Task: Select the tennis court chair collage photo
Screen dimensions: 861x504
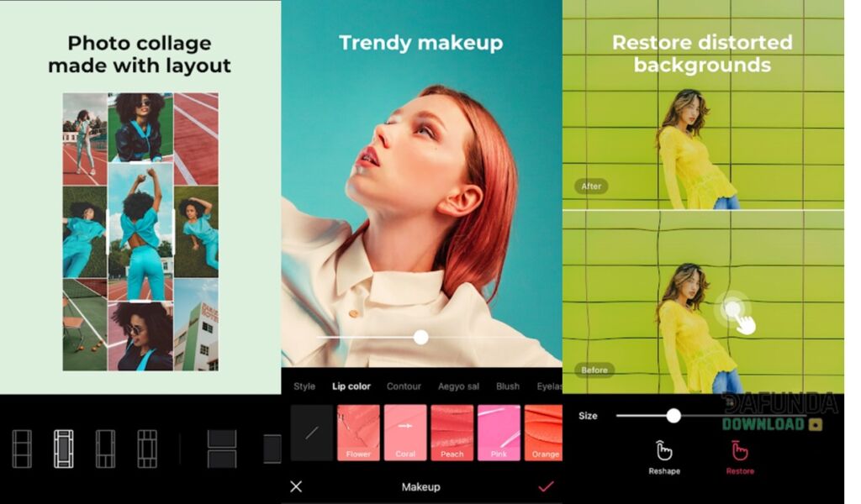Action: [85, 325]
